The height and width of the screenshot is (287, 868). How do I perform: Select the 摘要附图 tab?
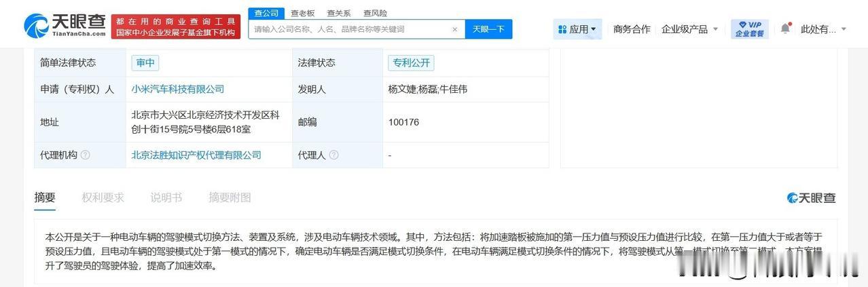[x=230, y=197]
